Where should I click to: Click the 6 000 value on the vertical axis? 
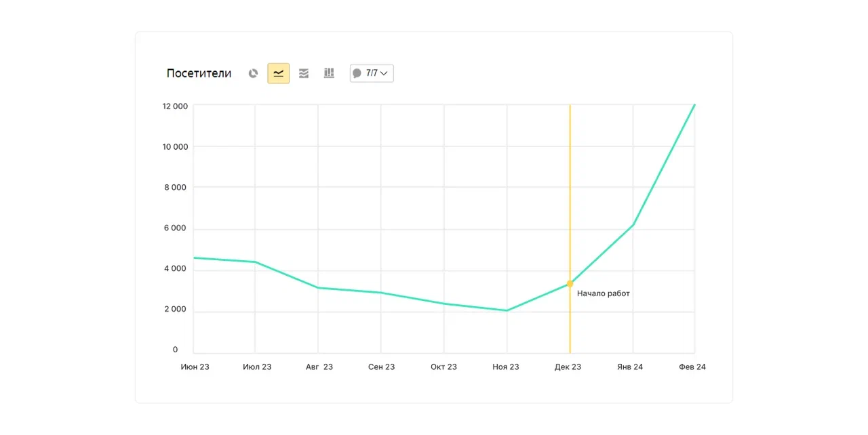(x=175, y=228)
